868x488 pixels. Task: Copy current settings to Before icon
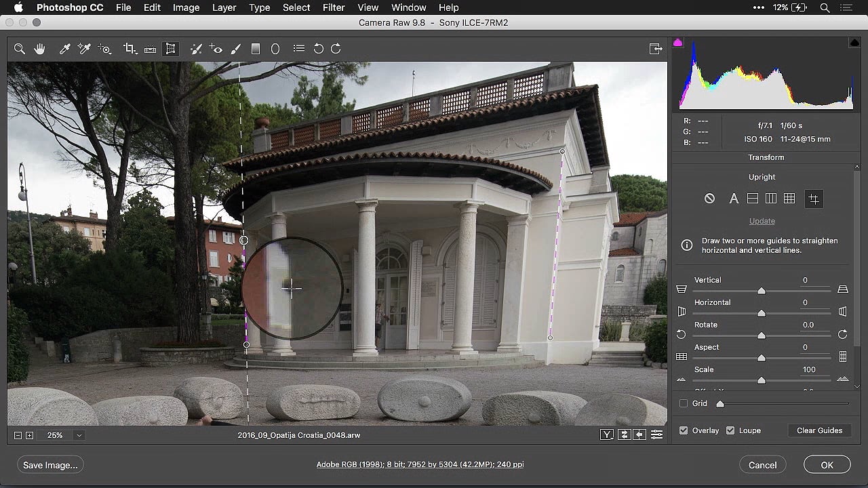pos(639,435)
